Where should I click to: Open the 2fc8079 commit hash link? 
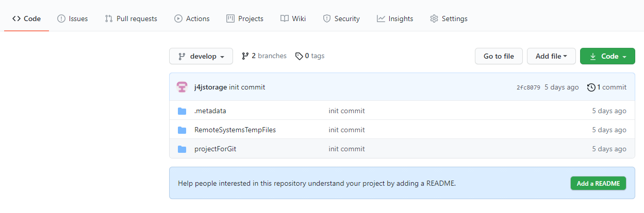pos(528,87)
